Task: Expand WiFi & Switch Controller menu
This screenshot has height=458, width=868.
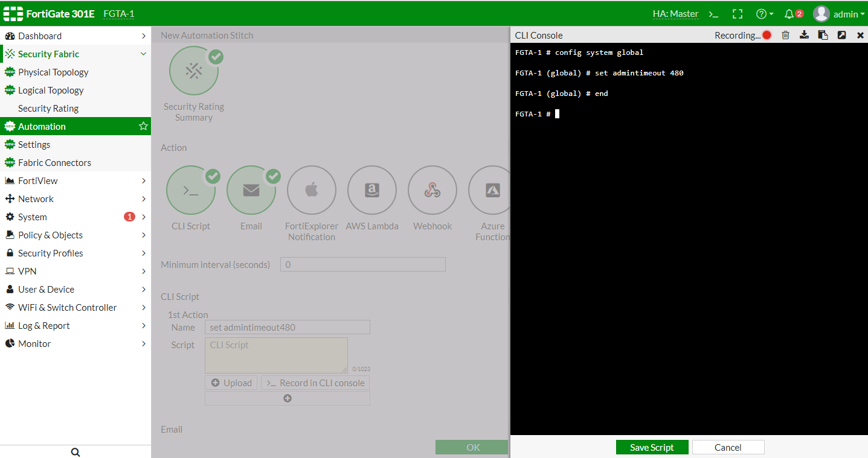Action: click(x=76, y=307)
